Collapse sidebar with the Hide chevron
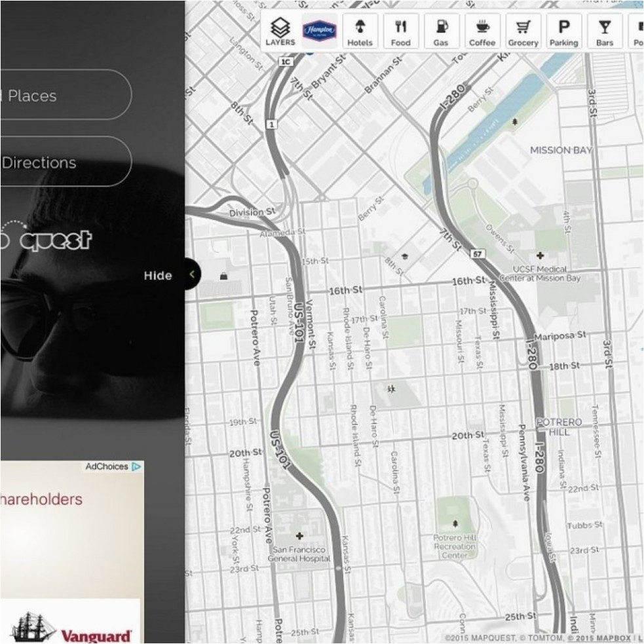644x644 pixels. (191, 275)
